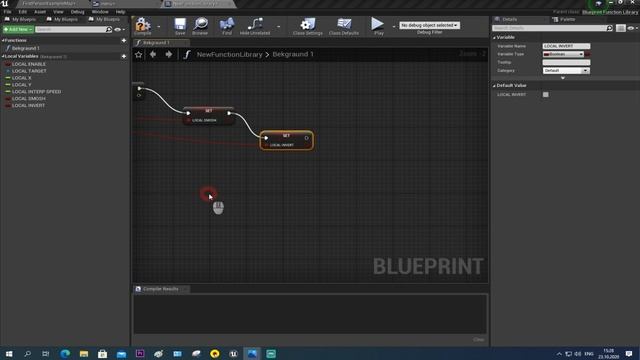Open the debug object filter dropdown
This screenshot has height=360, width=640.
click(429, 25)
